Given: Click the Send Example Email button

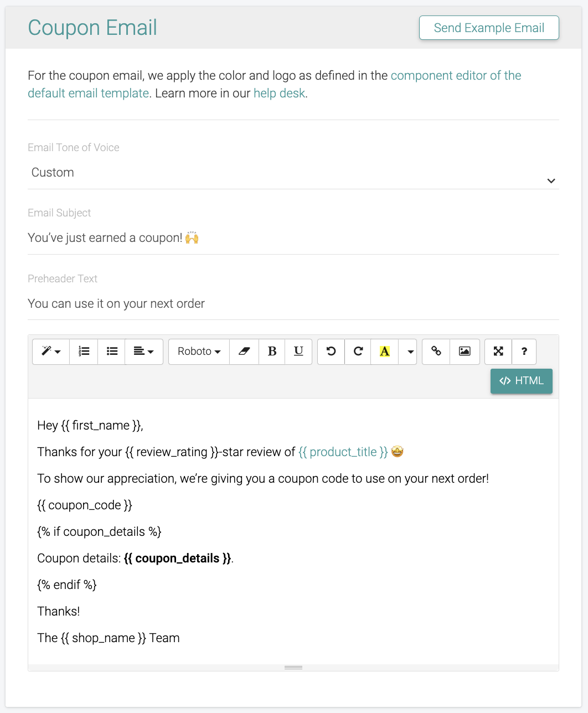Looking at the screenshot, I should tap(489, 28).
